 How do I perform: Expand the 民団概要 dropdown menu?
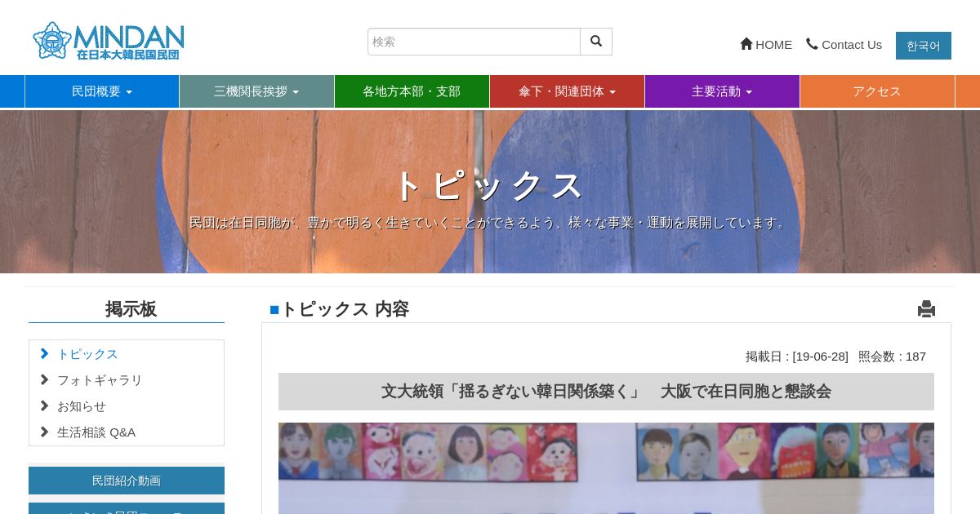point(102,91)
